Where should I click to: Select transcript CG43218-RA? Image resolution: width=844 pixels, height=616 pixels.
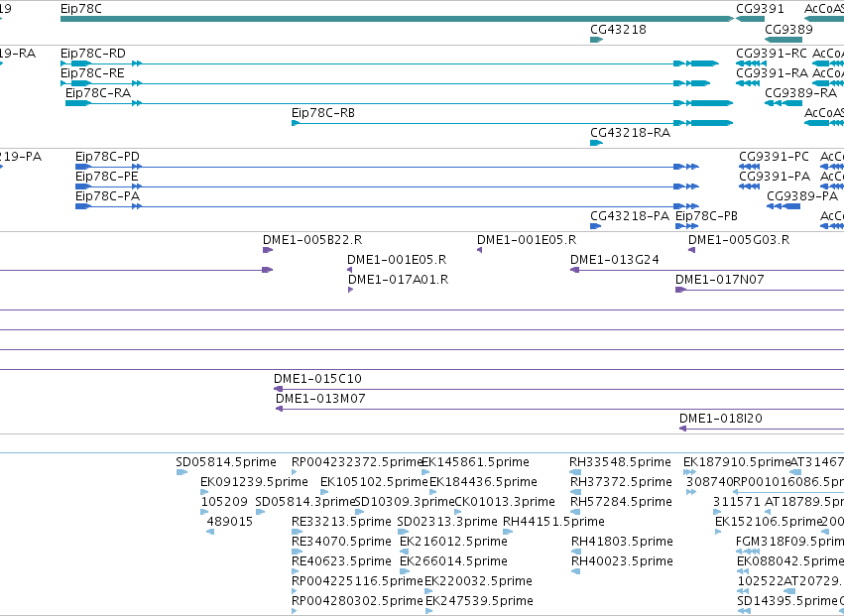point(631,132)
